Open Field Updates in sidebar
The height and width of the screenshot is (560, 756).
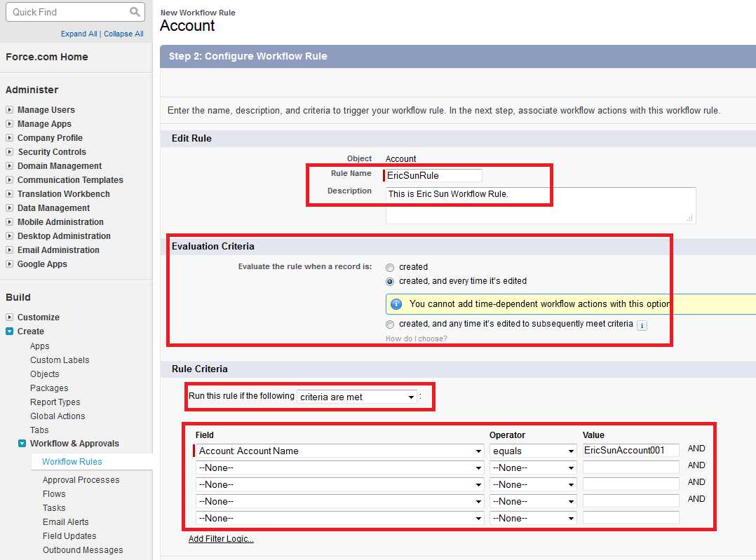69,536
